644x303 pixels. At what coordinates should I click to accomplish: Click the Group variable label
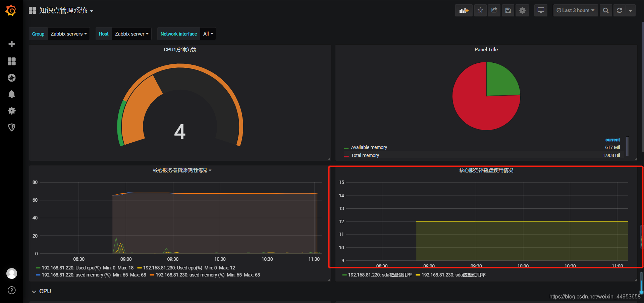coord(38,34)
